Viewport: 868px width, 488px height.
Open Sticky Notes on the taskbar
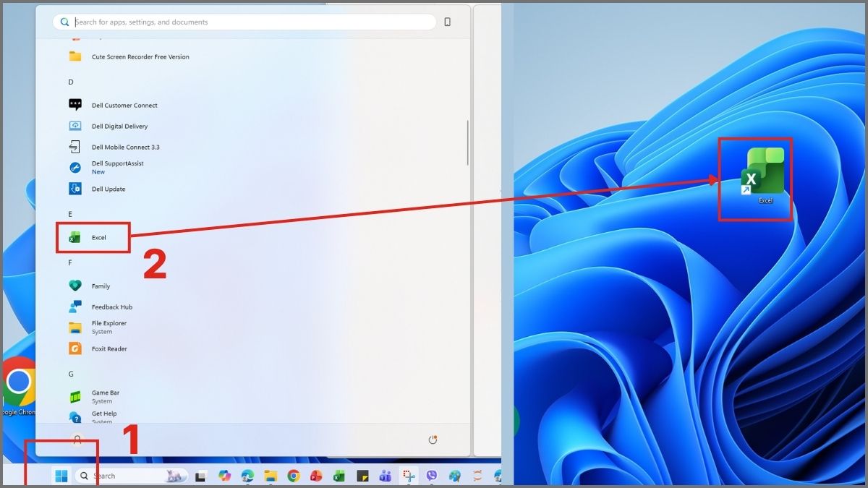coord(362,476)
